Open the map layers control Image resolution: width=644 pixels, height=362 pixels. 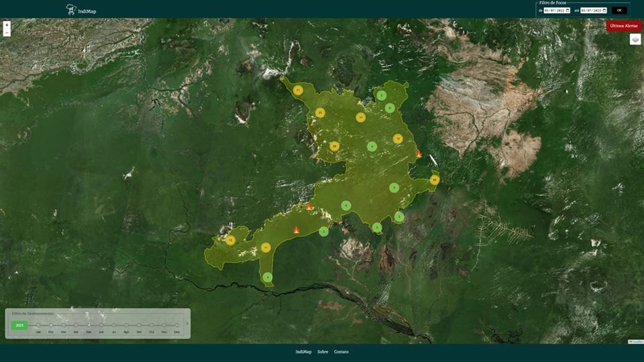[x=635, y=40]
